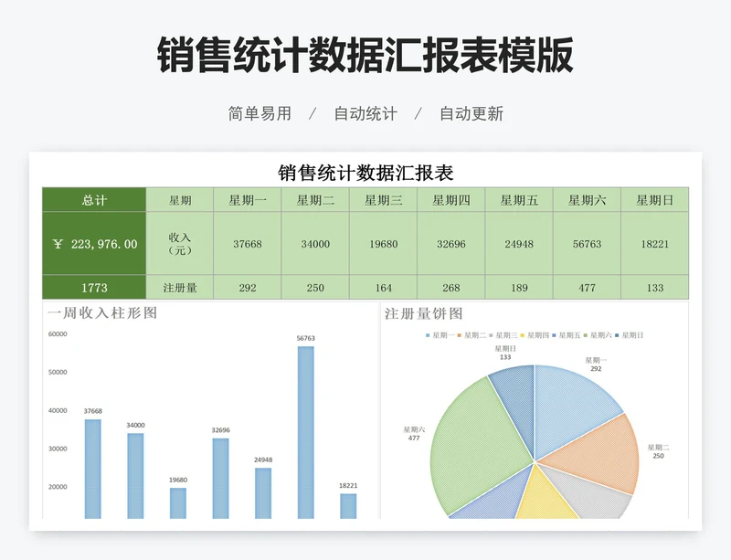Select registration cell 250 in the table

(x=315, y=287)
